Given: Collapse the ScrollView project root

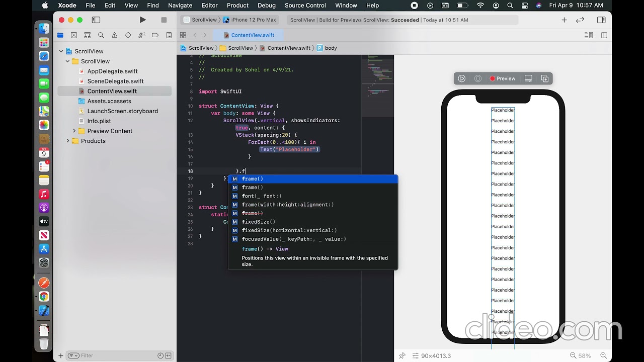Looking at the screenshot, I should tap(61, 51).
